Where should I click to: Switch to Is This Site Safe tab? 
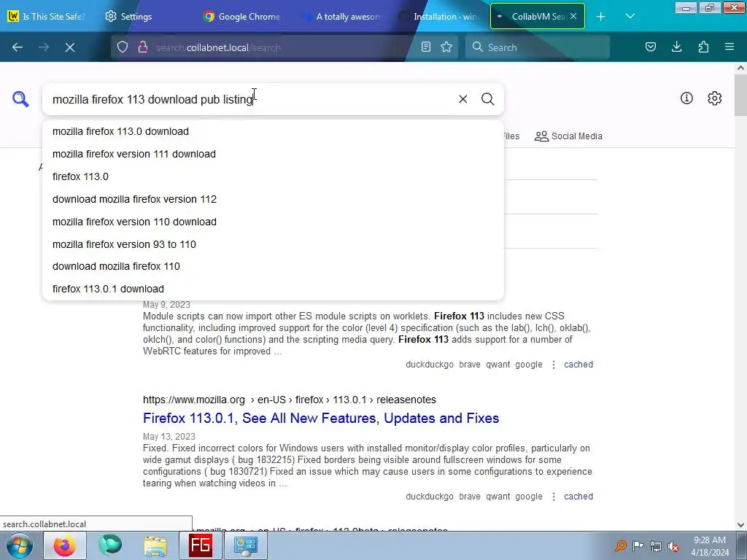(46, 16)
